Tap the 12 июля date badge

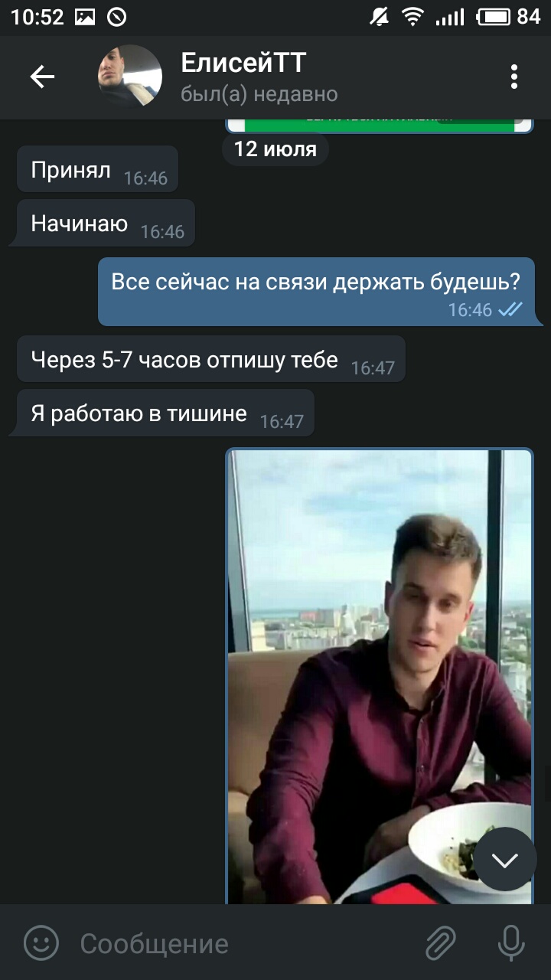click(x=275, y=149)
